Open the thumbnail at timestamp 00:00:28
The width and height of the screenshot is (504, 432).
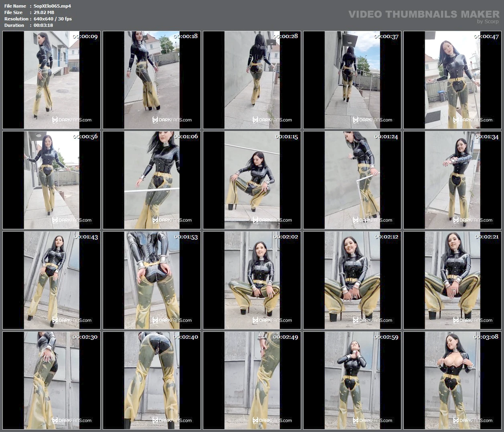(x=252, y=80)
